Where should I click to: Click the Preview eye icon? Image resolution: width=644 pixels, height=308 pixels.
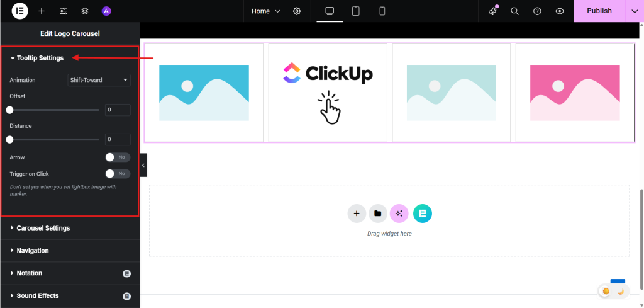tap(560, 11)
